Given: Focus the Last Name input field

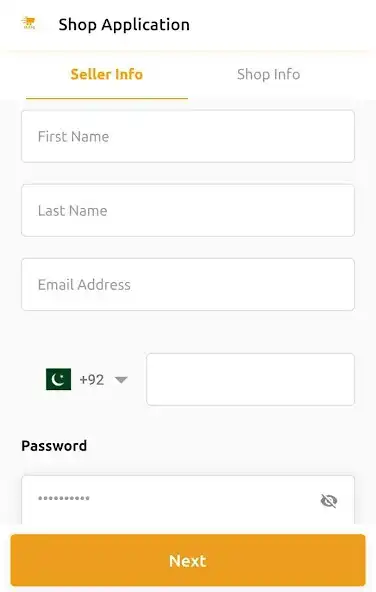Looking at the screenshot, I should pos(188,210).
